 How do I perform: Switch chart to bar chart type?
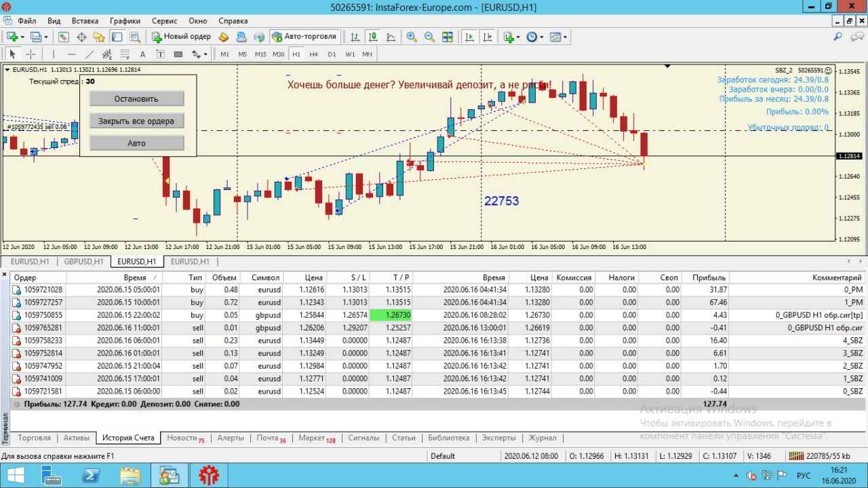[x=355, y=37]
